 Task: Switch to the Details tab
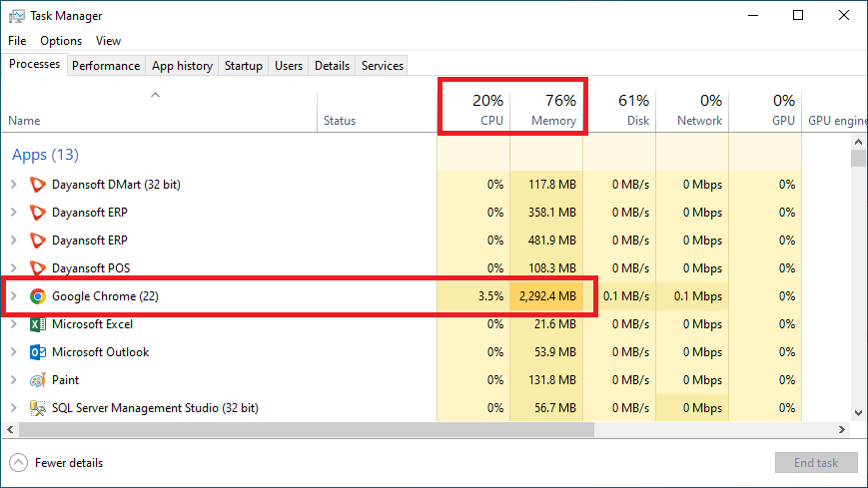click(332, 65)
